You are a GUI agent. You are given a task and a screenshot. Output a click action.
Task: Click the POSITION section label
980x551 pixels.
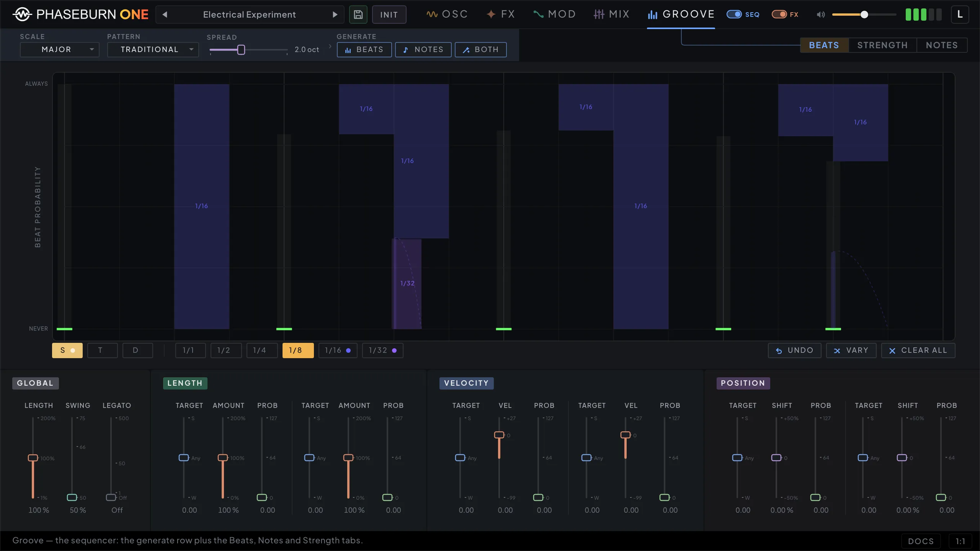pos(743,383)
